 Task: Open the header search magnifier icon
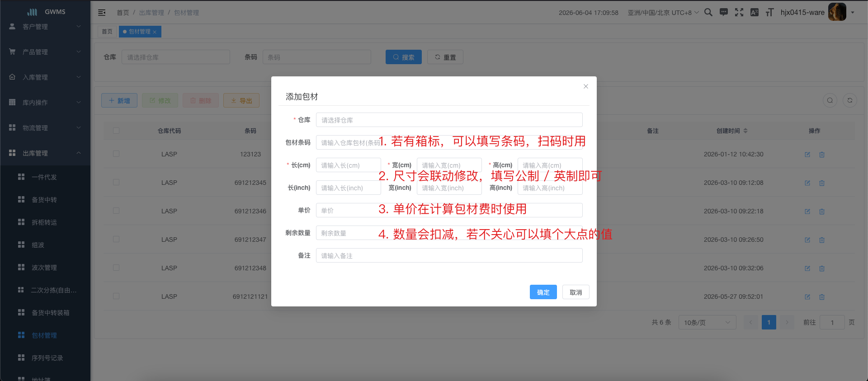[x=708, y=12]
